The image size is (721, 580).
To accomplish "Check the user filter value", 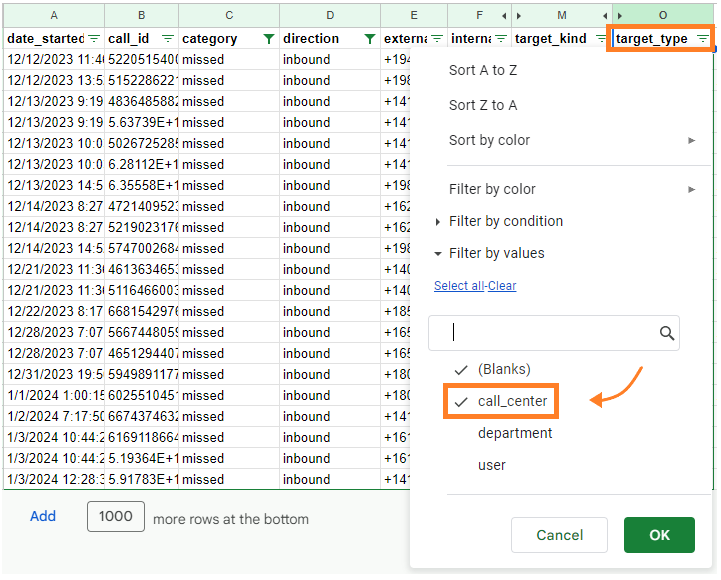I will 492,465.
